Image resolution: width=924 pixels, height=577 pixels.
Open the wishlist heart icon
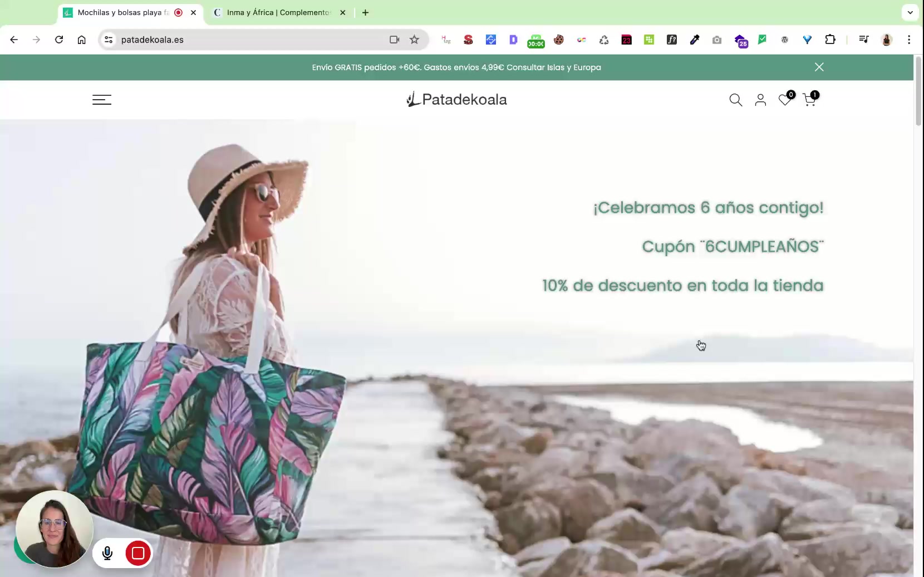click(x=785, y=100)
